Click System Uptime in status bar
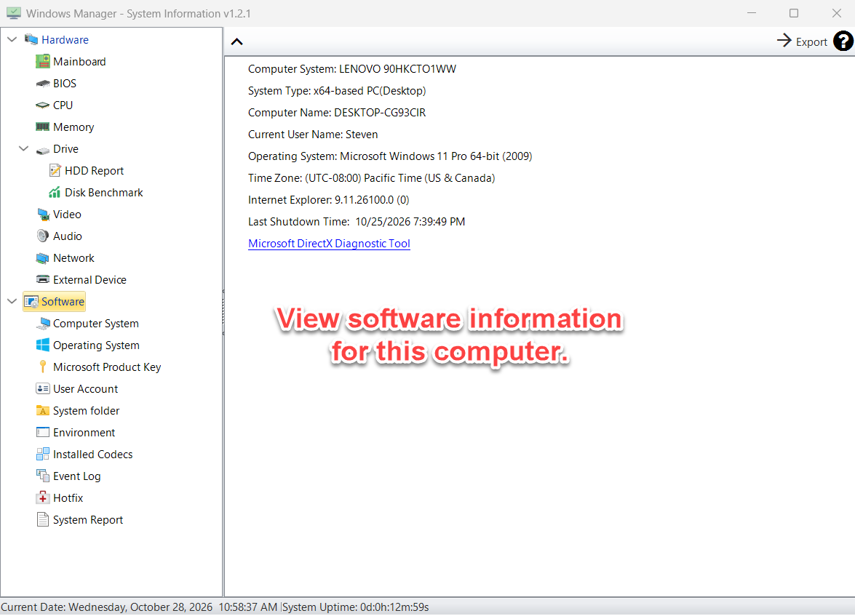This screenshot has height=616, width=855. (356, 607)
